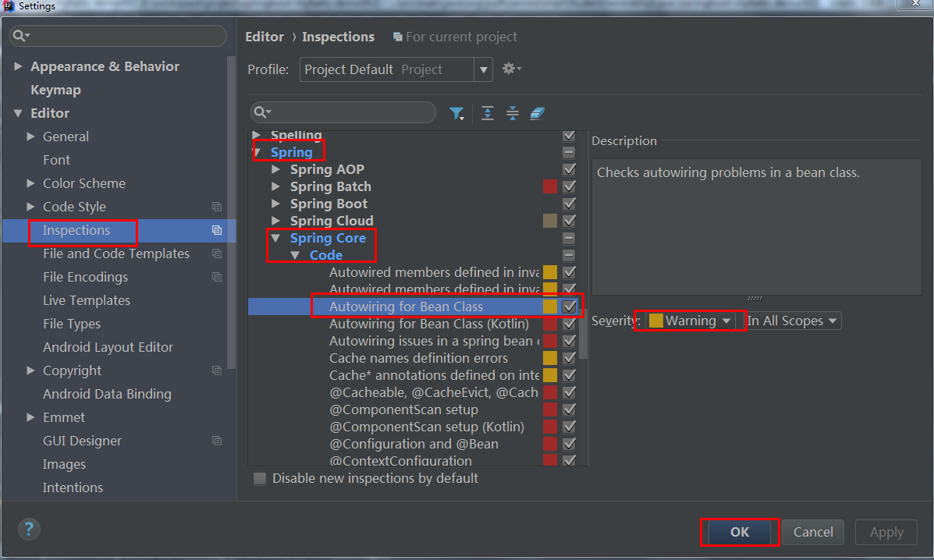934x560 pixels.
Task: Open the Warning severity dropdown
Action: (x=690, y=321)
